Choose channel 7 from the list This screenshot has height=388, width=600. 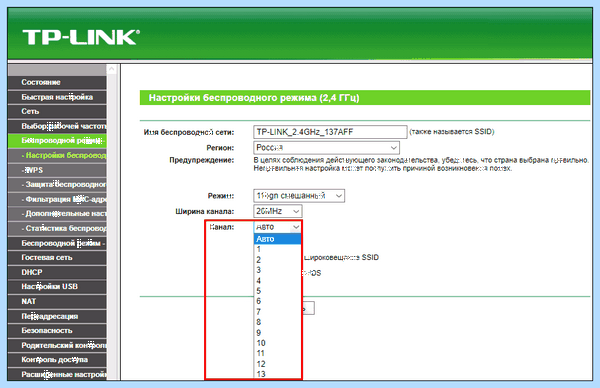coord(278,311)
